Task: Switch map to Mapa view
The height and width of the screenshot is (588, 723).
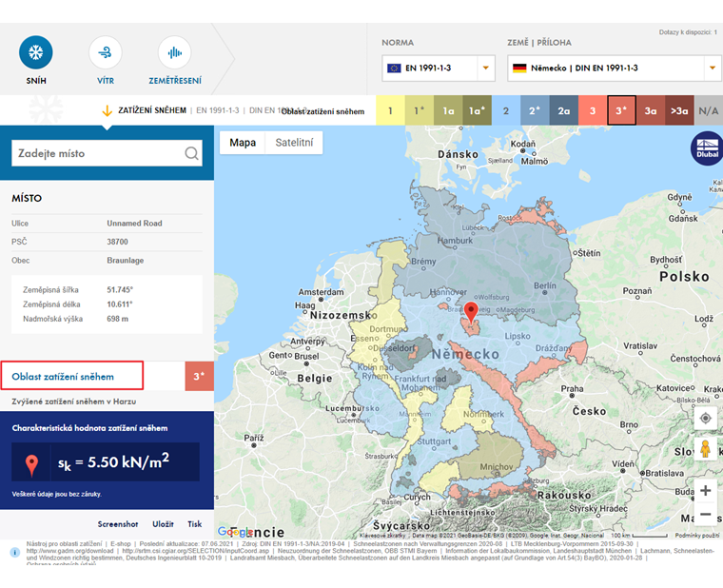Action: 243,143
